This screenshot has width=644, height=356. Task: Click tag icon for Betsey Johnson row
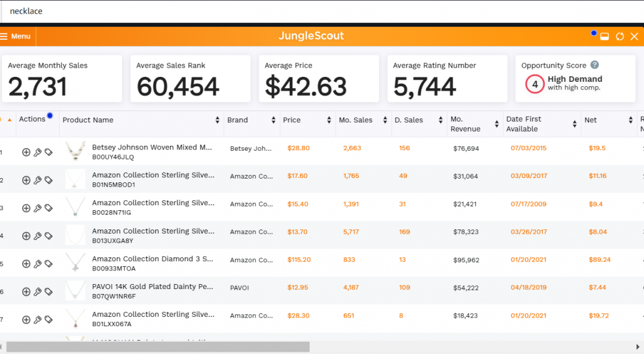click(48, 153)
